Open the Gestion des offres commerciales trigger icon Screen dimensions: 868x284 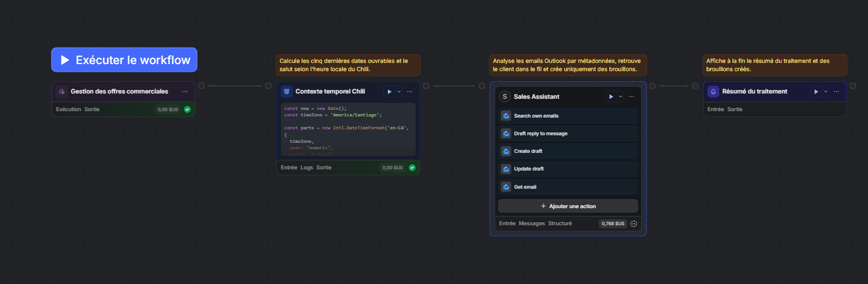62,91
